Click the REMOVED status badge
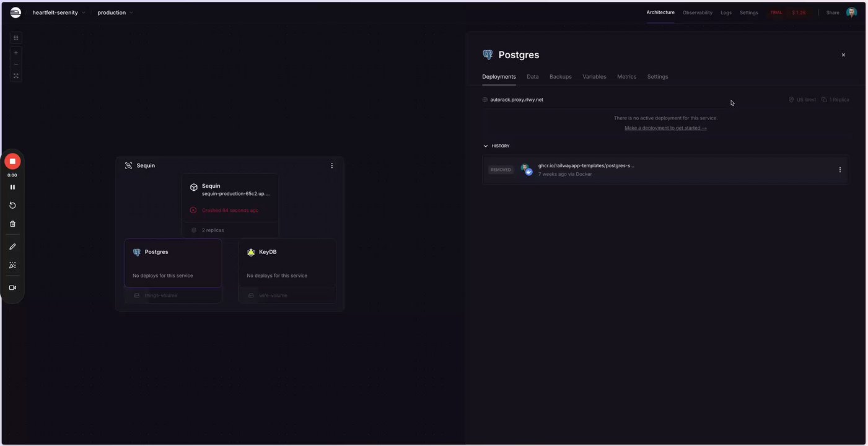 tap(501, 170)
